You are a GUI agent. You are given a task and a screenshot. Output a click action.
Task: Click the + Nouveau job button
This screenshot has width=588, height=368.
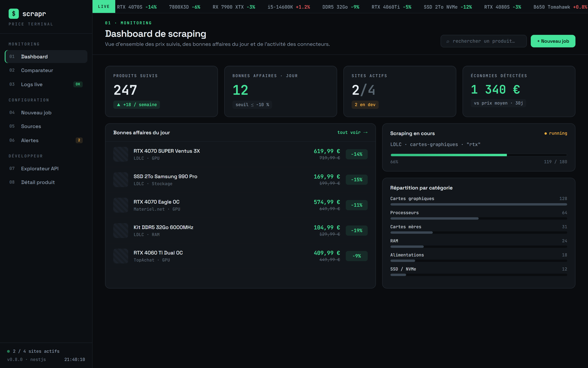[553, 41]
